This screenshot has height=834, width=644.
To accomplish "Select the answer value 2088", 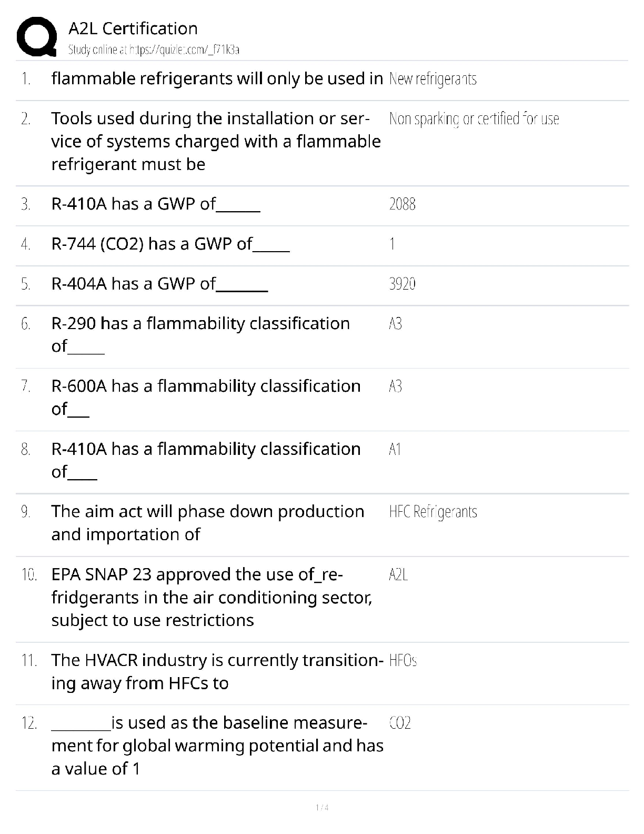I will click(x=402, y=204).
